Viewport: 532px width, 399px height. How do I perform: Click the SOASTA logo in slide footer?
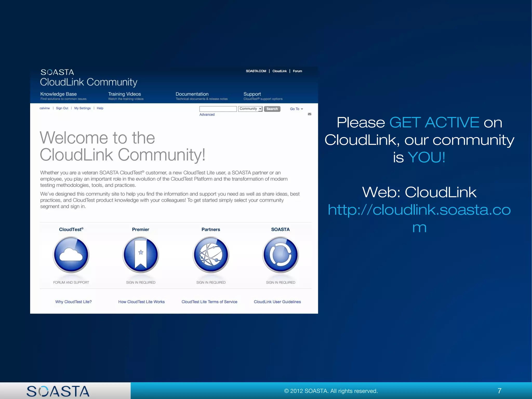(58, 391)
